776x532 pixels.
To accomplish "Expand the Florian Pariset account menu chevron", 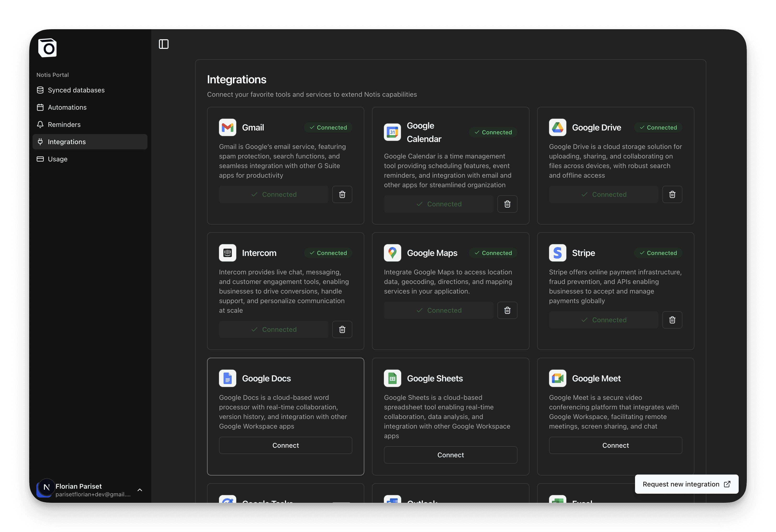I will (x=140, y=490).
